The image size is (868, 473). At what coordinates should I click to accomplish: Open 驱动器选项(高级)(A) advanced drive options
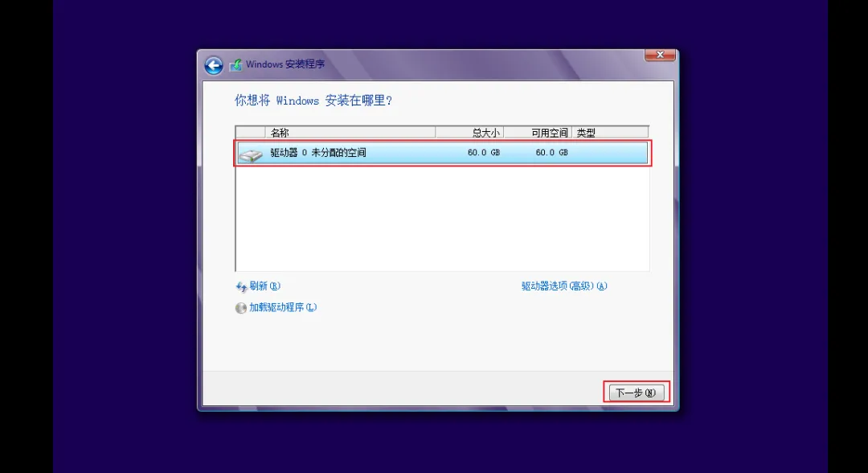(x=564, y=286)
